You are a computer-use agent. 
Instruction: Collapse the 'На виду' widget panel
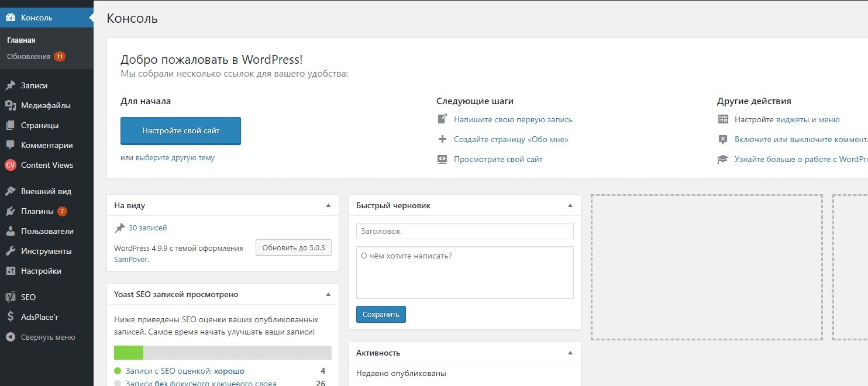pos(328,205)
